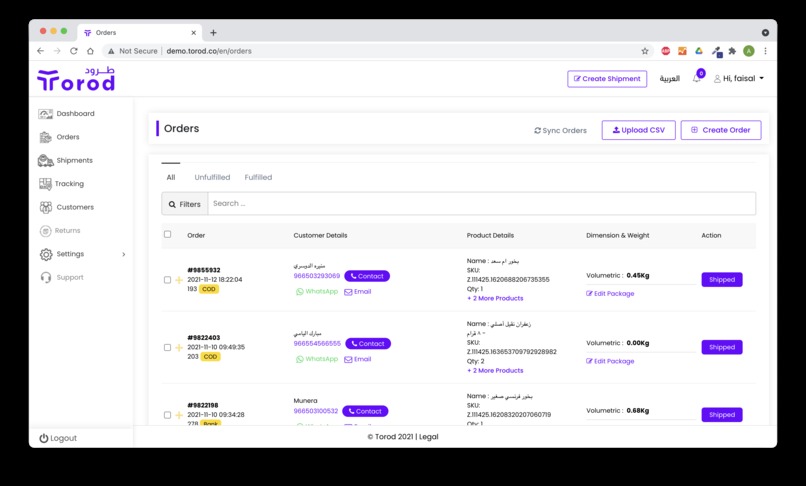The image size is (806, 486).
Task: Bookmark this page with the star icon
Action: pos(645,51)
